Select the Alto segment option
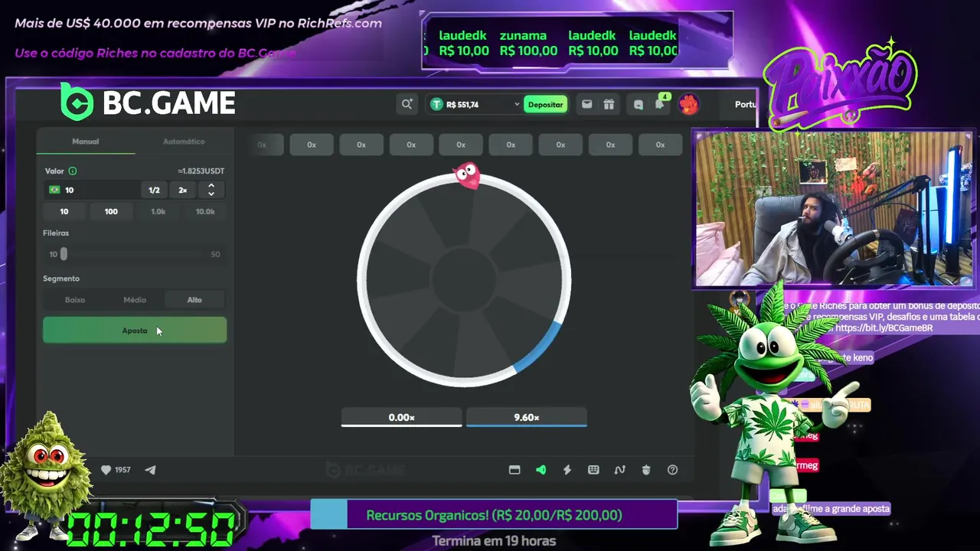980x551 pixels. 194,300
